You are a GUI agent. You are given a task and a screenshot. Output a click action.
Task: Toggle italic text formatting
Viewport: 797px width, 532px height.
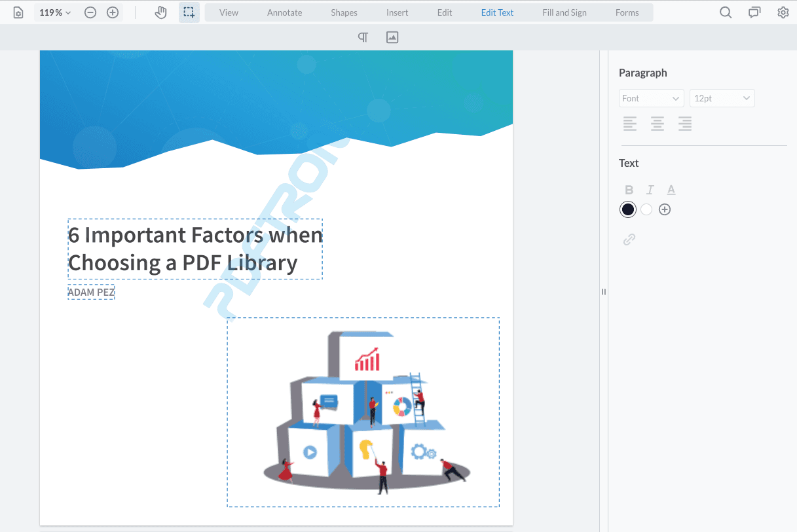(650, 190)
